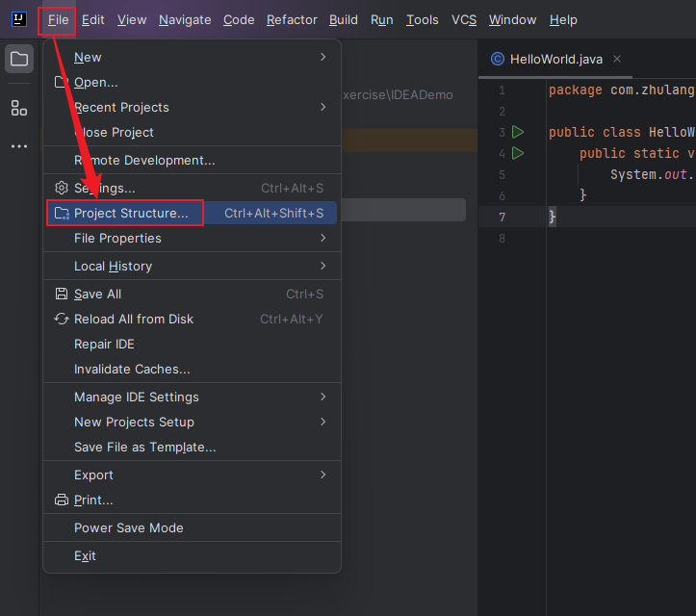
Task: Click the Print menu entry with printer icon
Action: tap(93, 500)
